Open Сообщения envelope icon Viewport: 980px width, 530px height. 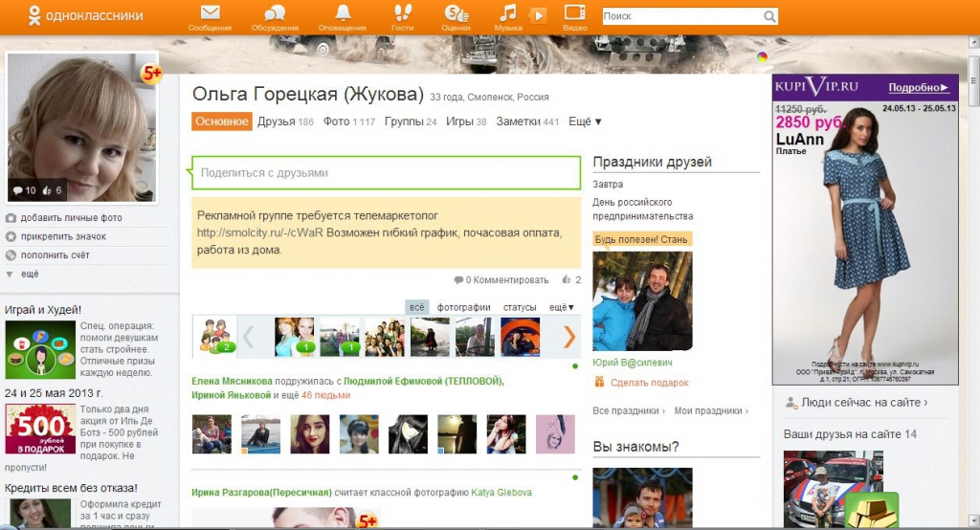pyautogui.click(x=210, y=12)
